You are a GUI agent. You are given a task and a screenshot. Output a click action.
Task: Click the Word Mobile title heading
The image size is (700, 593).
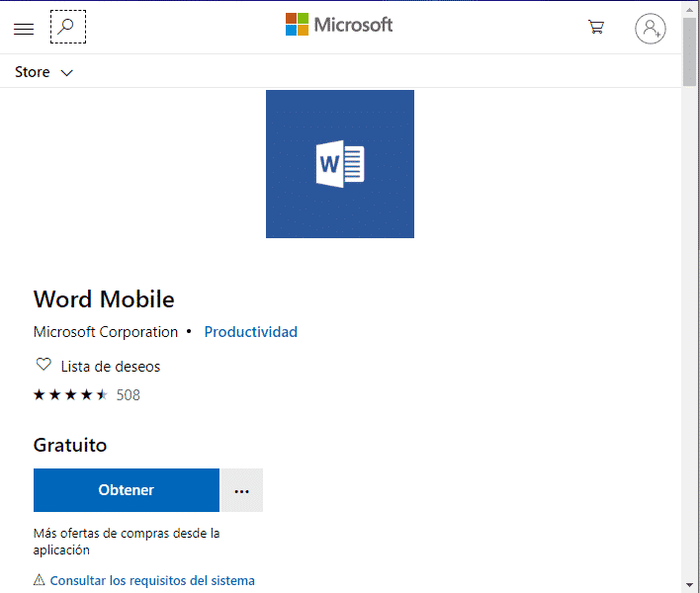click(104, 298)
